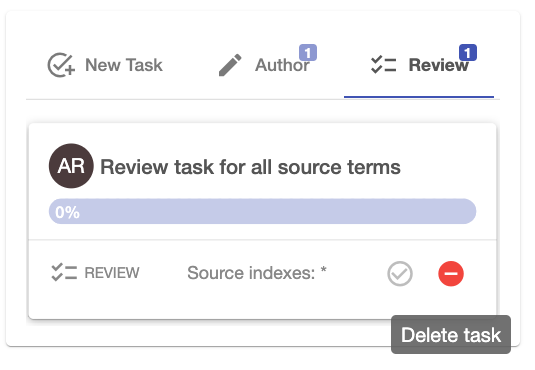Click the AR user avatar
Screen dimensions: 535x370
click(x=71, y=166)
